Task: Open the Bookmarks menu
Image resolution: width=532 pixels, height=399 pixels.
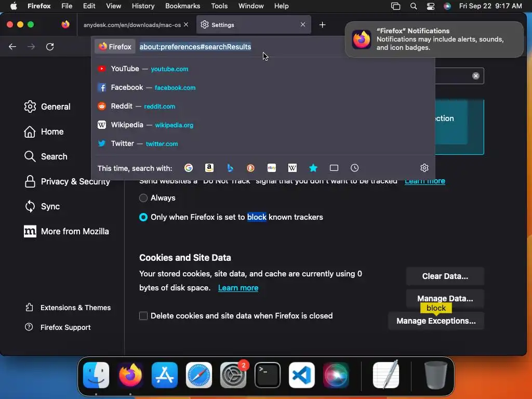Action: coord(182,6)
